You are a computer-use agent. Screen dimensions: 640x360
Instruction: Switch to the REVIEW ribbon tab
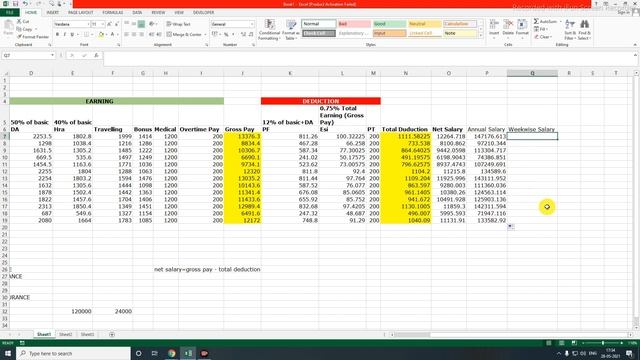pyautogui.click(x=158, y=13)
